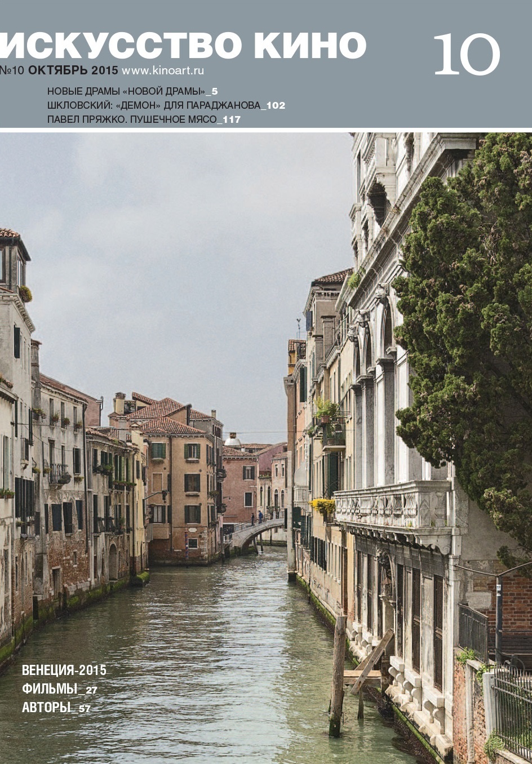Viewport: 532px width, 764px height.
Task: Open the www.kinoart.ru website link
Action: [163, 70]
